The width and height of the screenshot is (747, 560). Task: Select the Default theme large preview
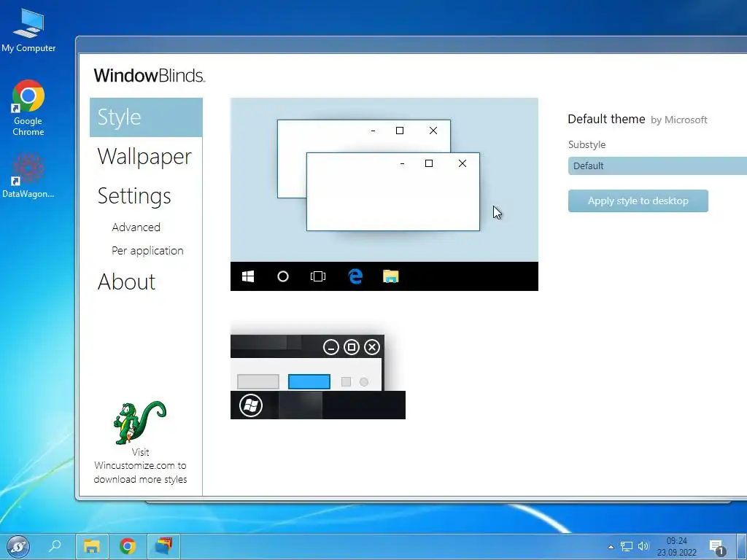[x=384, y=194]
